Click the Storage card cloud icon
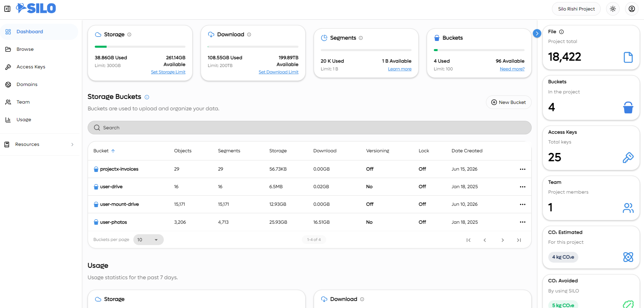The image size is (644, 308). 98,35
